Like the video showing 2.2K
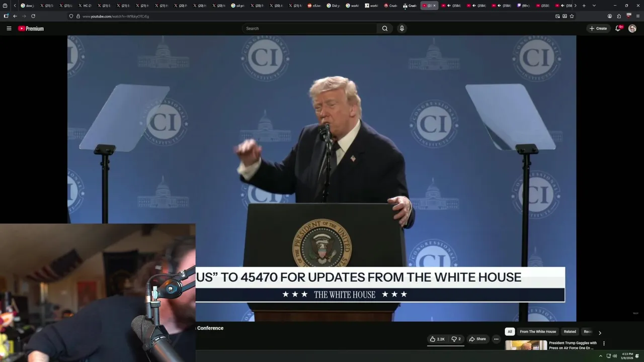This screenshot has width=644, height=362. (x=437, y=339)
